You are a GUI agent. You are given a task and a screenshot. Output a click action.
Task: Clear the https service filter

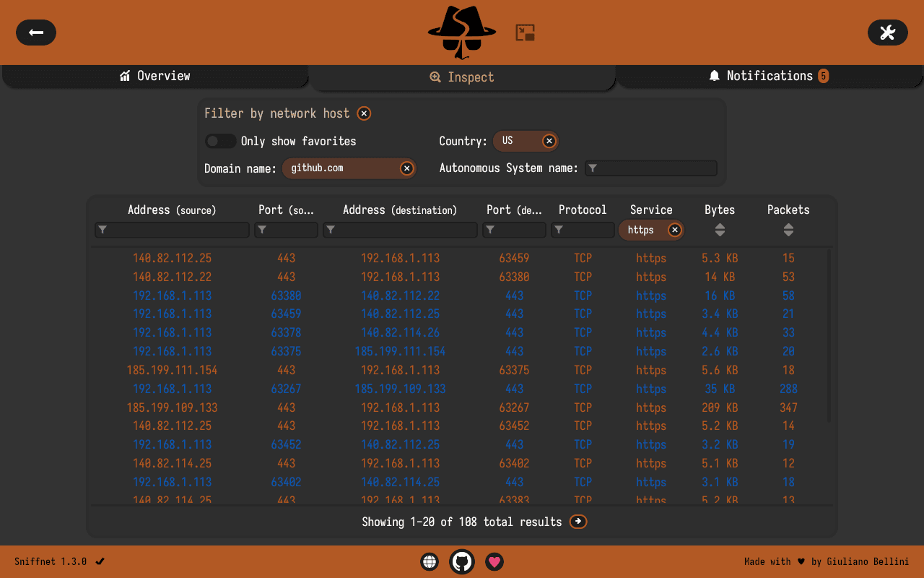[675, 230]
